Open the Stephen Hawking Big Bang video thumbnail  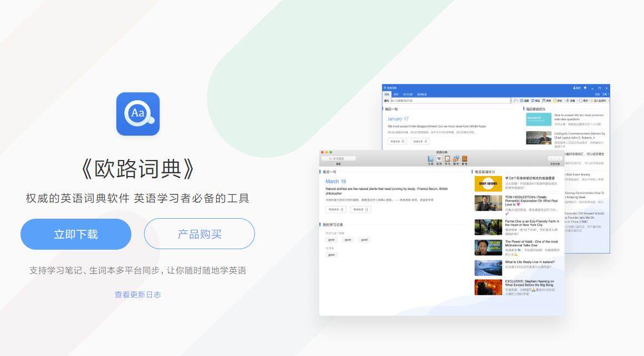488,287
